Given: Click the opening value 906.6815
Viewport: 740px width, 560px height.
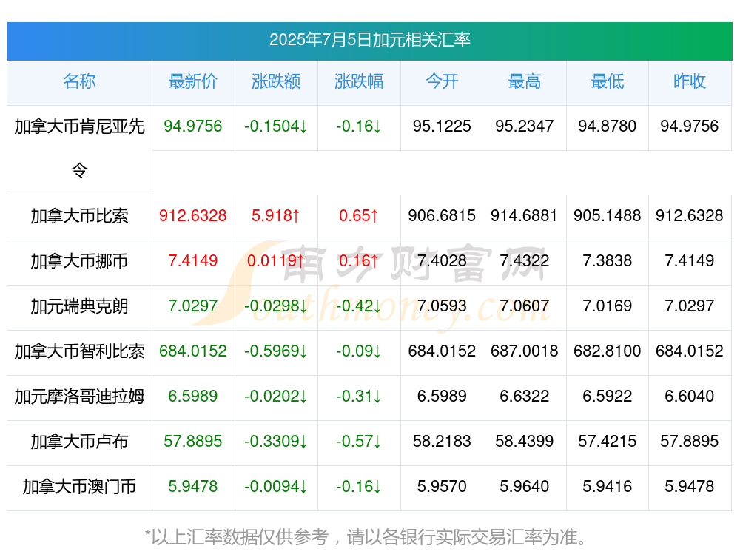Looking at the screenshot, I should (x=442, y=216).
